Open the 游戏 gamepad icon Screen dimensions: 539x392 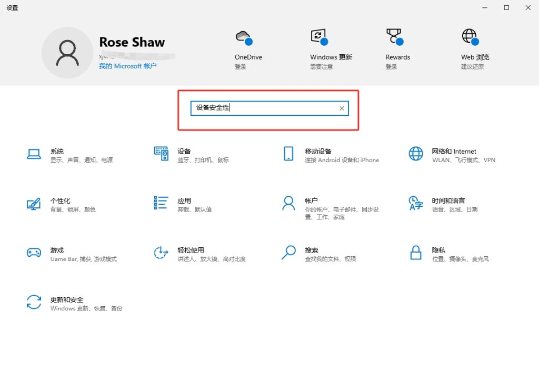click(x=34, y=253)
